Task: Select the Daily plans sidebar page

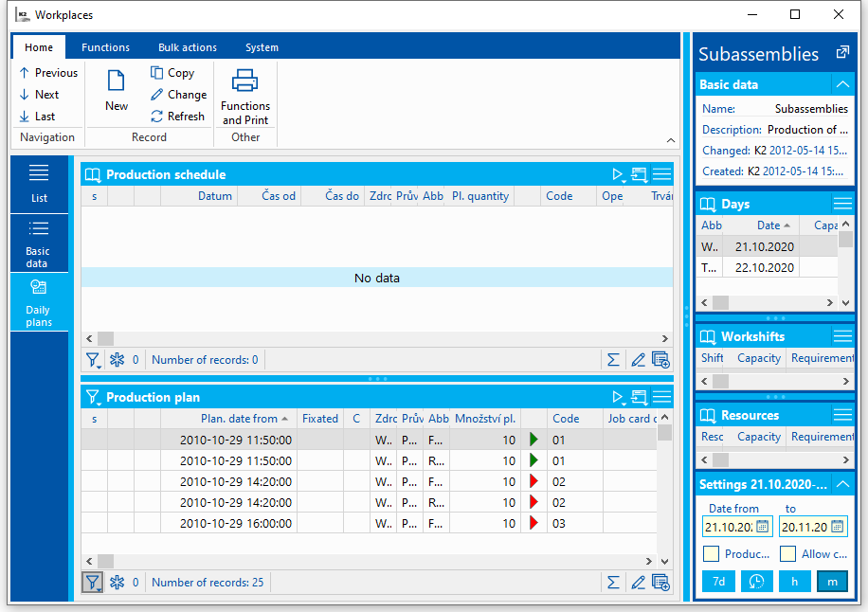Action: [39, 302]
